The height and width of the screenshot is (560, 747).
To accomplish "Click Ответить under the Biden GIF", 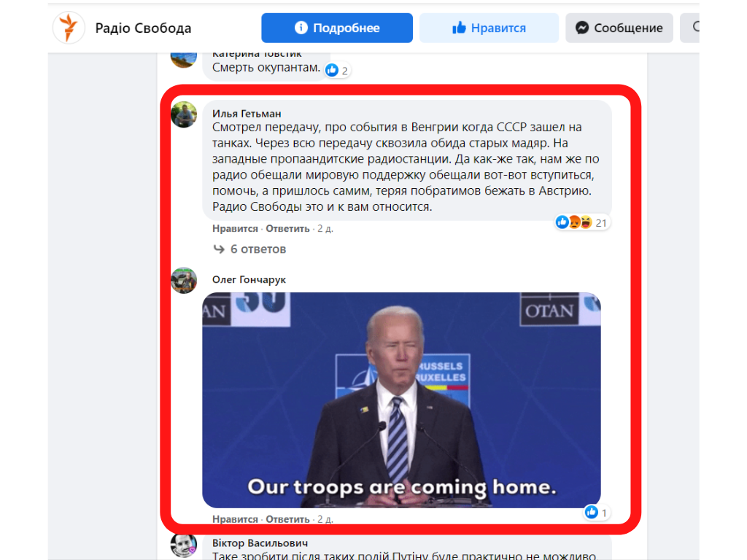I will click(287, 519).
